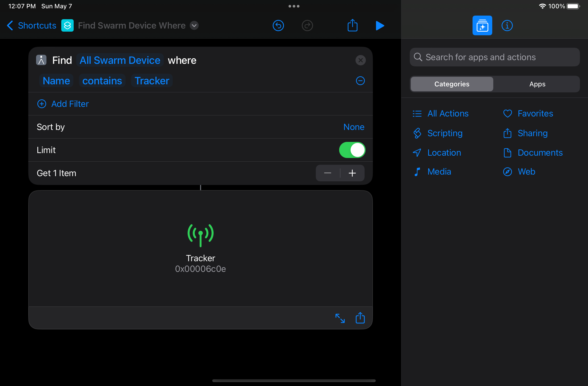The width and height of the screenshot is (588, 386).
Task: Share the Tracker 0x00006c0e output
Action: (360, 318)
